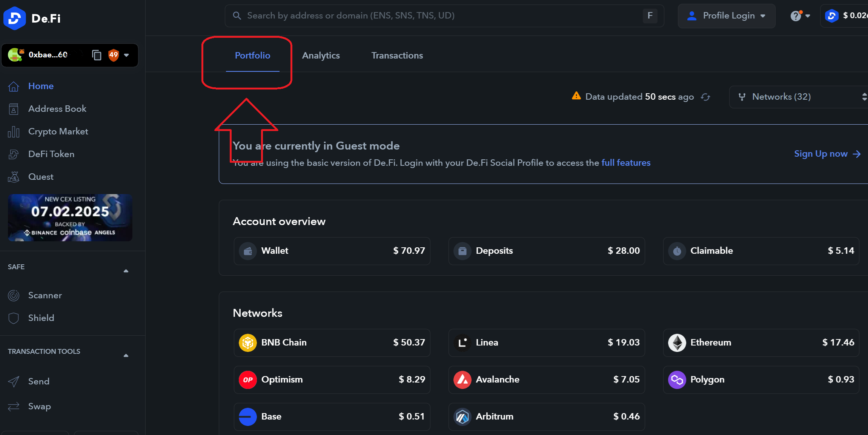
Task: Click the Ethereum balance $ 17.46
Action: (838, 342)
